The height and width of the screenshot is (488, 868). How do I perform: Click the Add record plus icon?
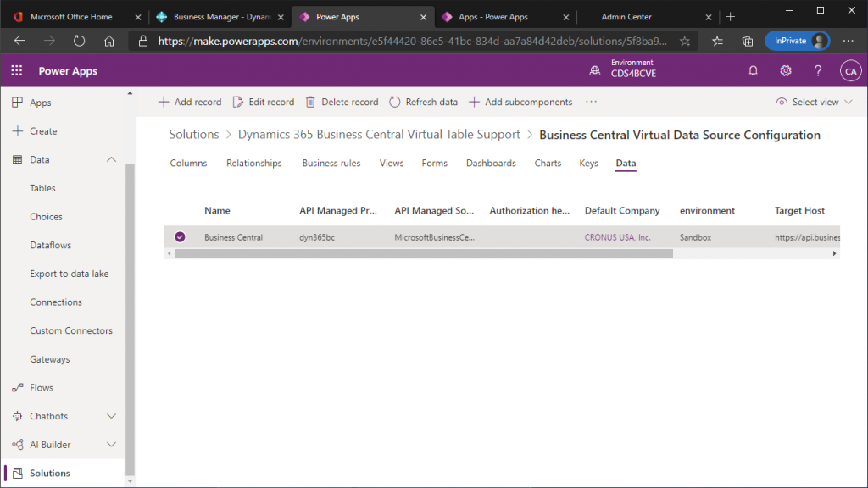click(x=164, y=102)
